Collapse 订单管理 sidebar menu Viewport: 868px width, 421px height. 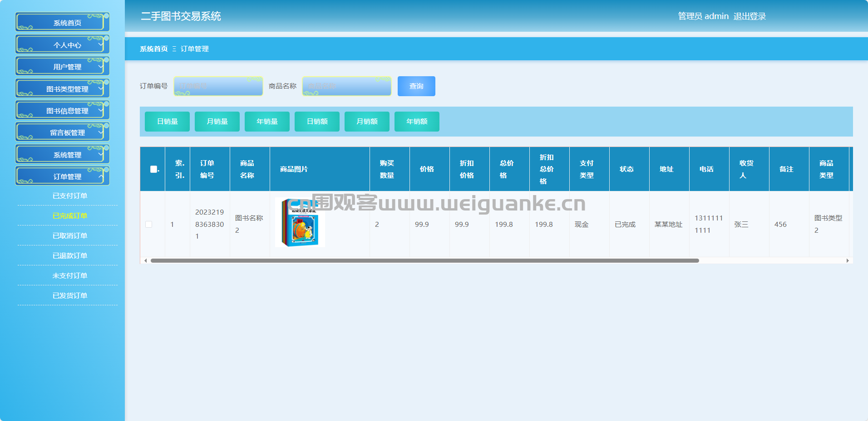click(x=63, y=176)
